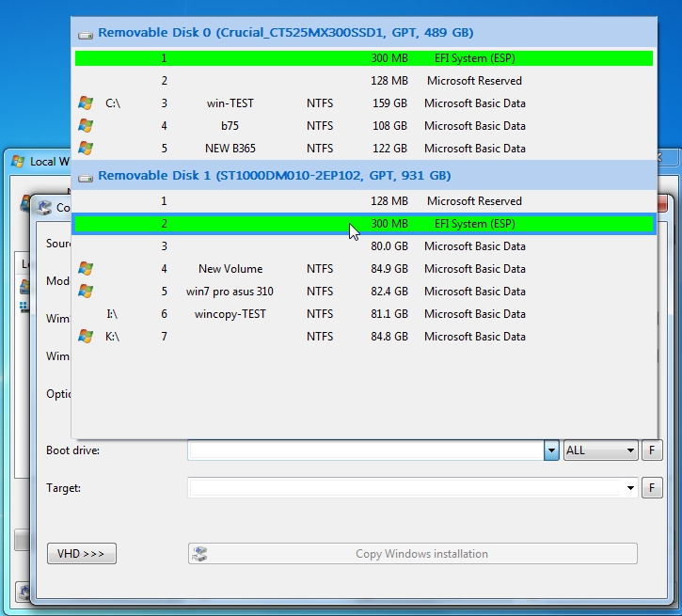Image resolution: width=682 pixels, height=616 pixels.
Task: Select the NEW B365 122 GB partition
Action: pos(364,149)
